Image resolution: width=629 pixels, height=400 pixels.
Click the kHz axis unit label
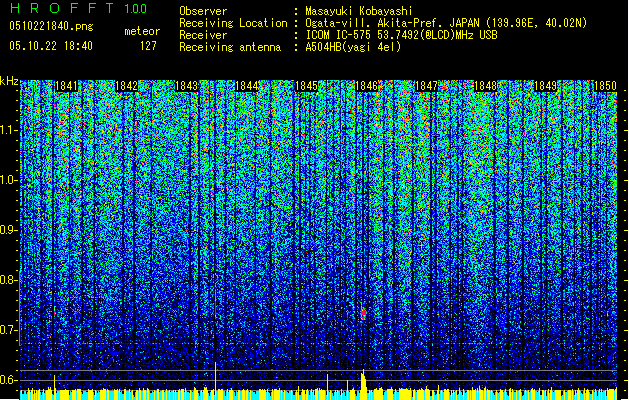(x=9, y=81)
